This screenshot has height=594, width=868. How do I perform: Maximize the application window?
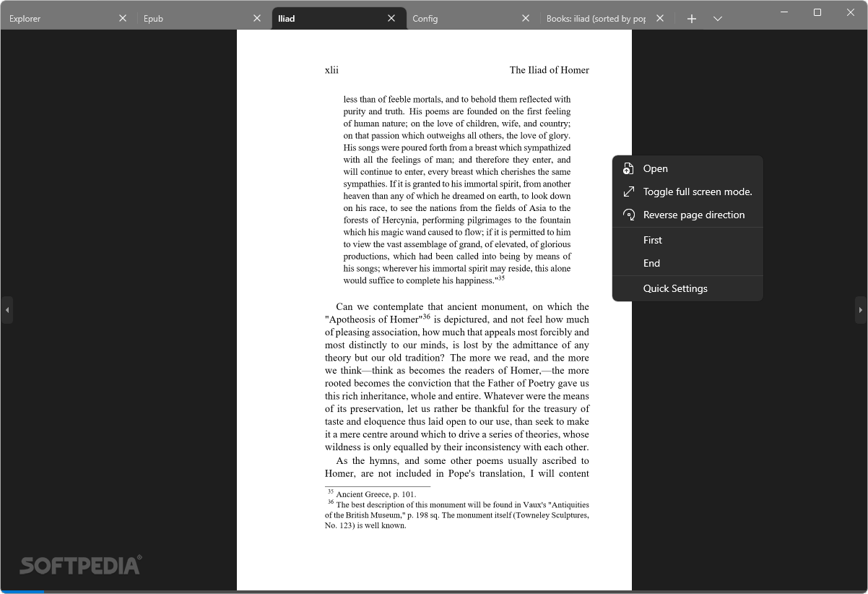pyautogui.click(x=817, y=12)
